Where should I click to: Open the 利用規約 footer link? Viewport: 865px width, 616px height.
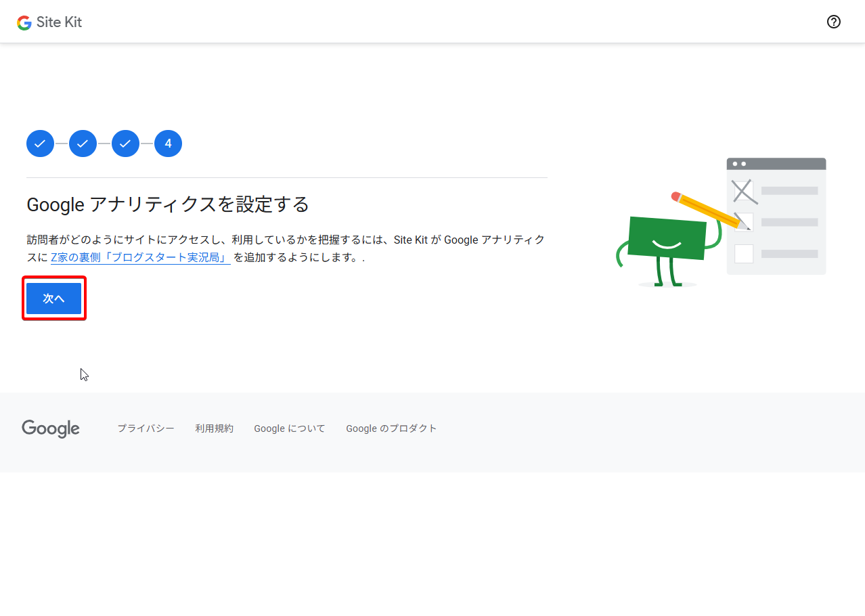click(x=214, y=428)
